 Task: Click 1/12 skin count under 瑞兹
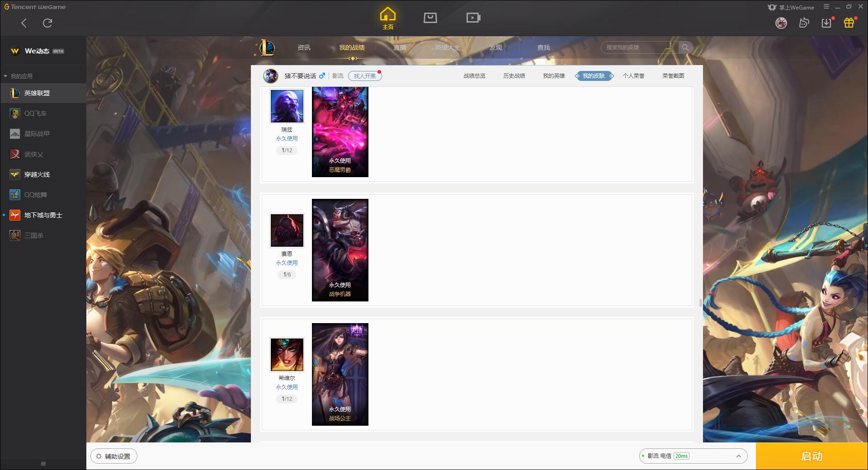tap(287, 150)
